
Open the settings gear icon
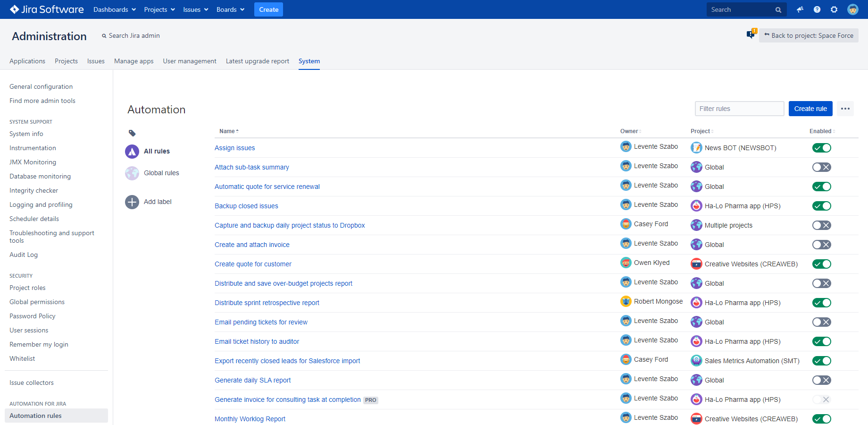click(x=834, y=9)
